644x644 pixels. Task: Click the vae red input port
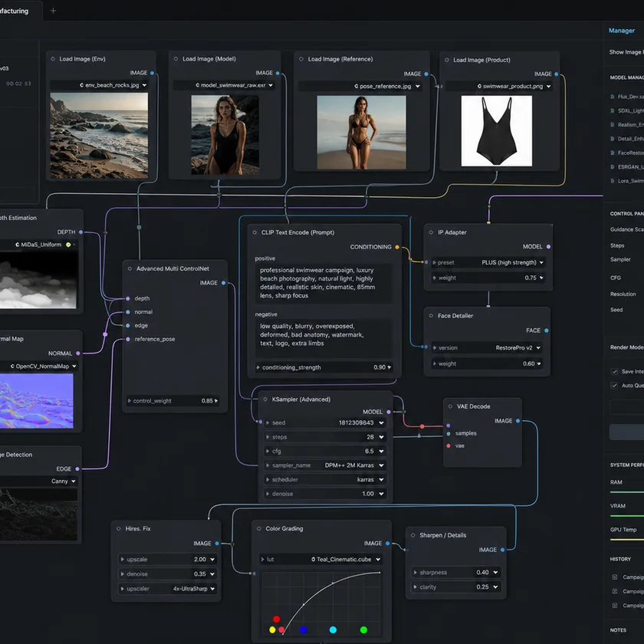(448, 445)
